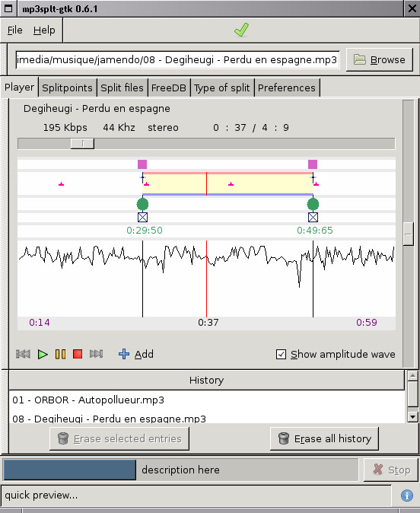This screenshot has width=420, height=513.
Task: Click history list scroll down arrow
Action: [412, 417]
